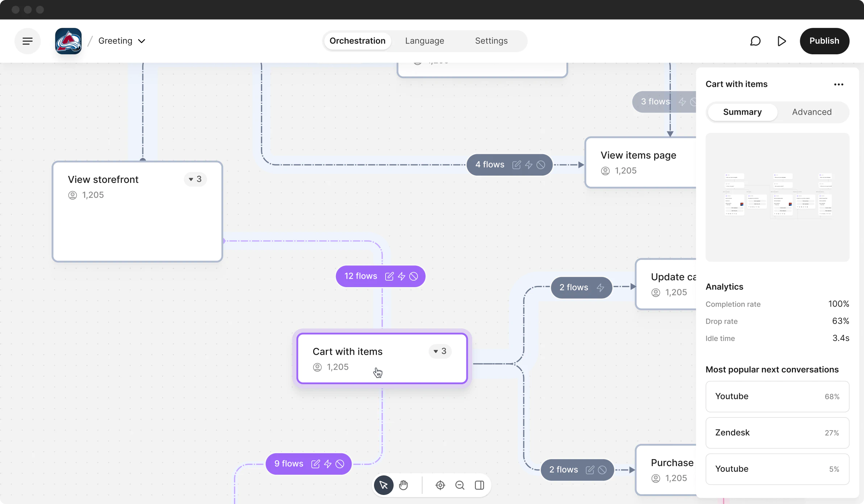Click the Youtube most popular next conversation entry

tap(777, 396)
